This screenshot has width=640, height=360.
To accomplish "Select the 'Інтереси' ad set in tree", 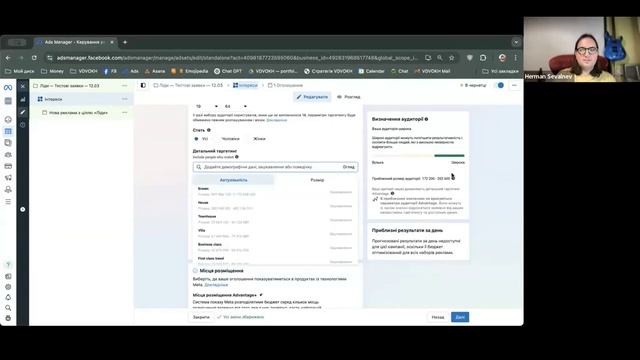I will pos(82,99).
